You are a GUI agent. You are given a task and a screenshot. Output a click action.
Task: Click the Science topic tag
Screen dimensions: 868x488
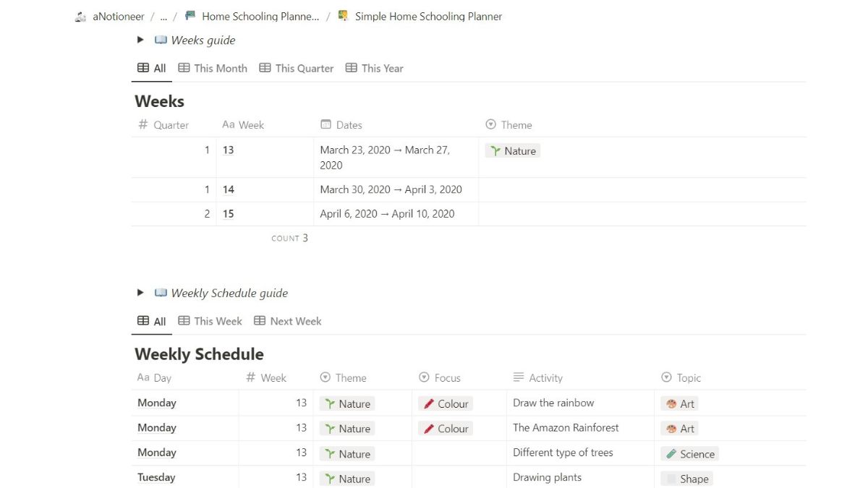[x=690, y=454]
